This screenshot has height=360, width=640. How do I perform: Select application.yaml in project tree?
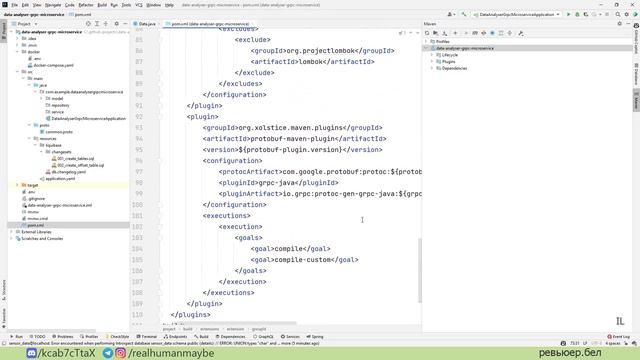(60, 179)
